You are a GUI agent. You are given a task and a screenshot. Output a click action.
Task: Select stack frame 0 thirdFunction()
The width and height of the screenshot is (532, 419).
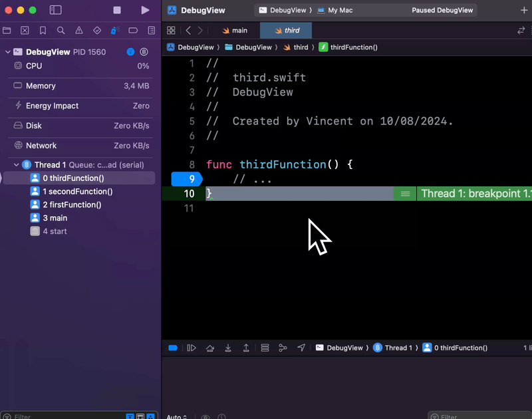click(78, 178)
